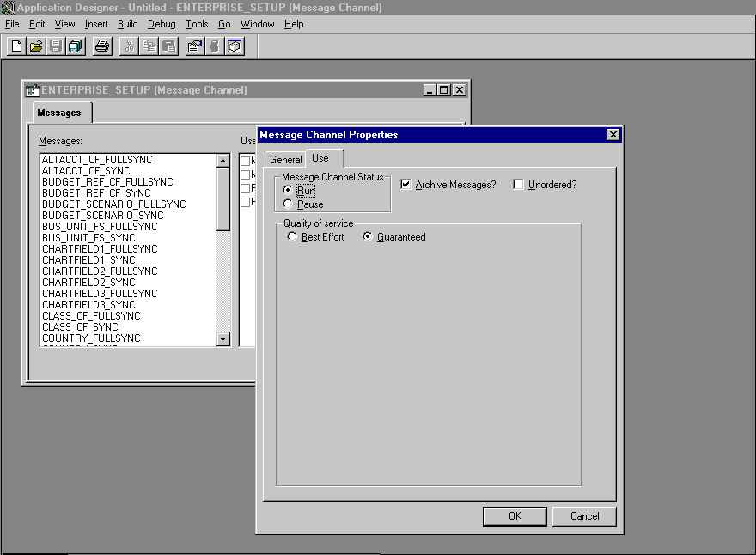The width and height of the screenshot is (756, 555).
Task: Choose Best Effort quality of service
Action: click(x=291, y=236)
